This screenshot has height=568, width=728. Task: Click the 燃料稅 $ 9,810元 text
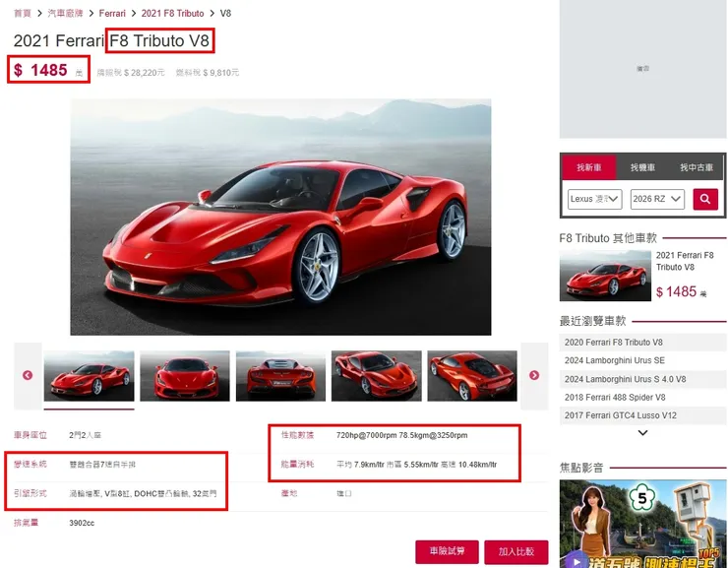(208, 73)
